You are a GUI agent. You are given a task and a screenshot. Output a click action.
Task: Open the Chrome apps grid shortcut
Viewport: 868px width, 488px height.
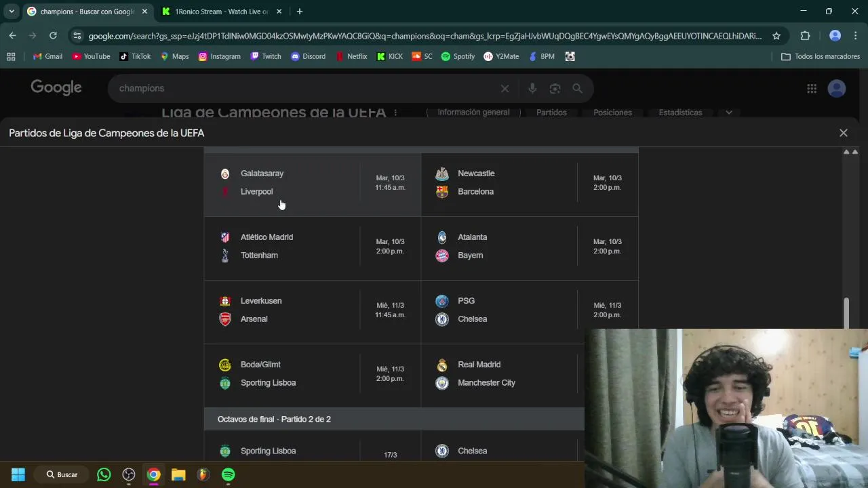tap(11, 56)
